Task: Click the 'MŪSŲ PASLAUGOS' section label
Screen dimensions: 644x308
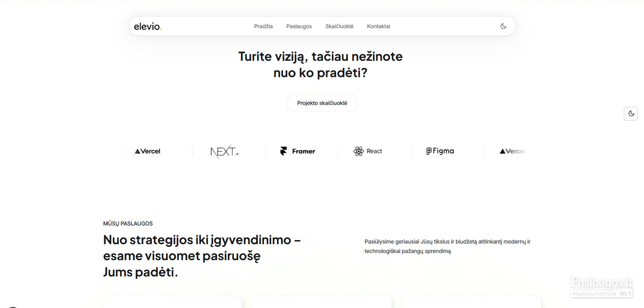Action: click(x=128, y=224)
